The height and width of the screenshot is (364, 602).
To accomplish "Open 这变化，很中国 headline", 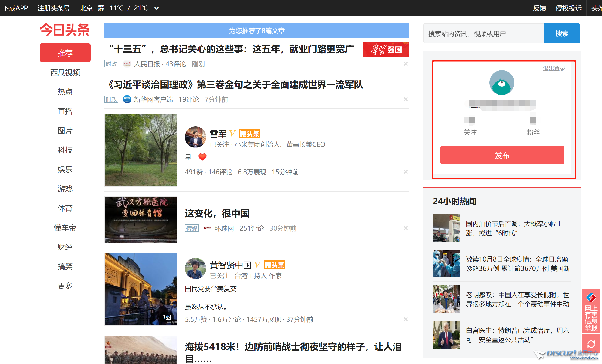I will (x=217, y=214).
